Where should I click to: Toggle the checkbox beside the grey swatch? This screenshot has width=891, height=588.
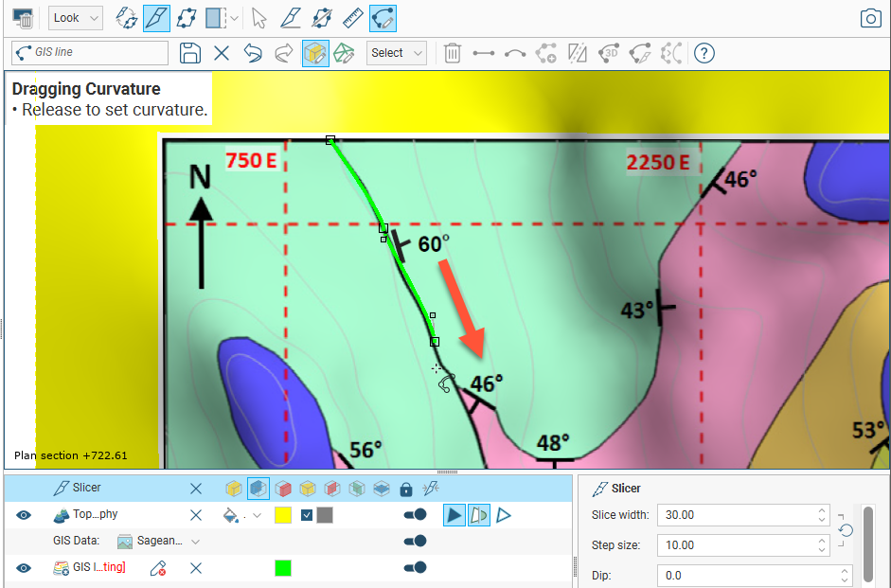pyautogui.click(x=307, y=515)
